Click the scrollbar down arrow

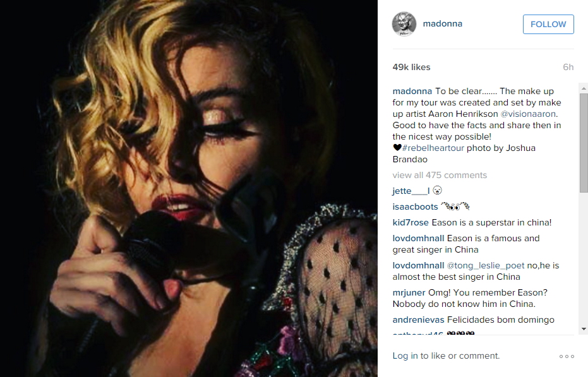coord(584,329)
